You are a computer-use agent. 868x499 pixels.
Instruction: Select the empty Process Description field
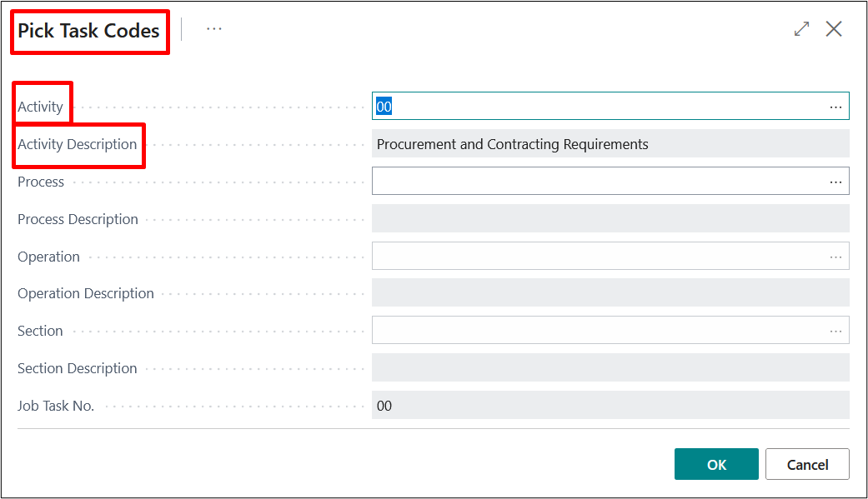(x=610, y=219)
